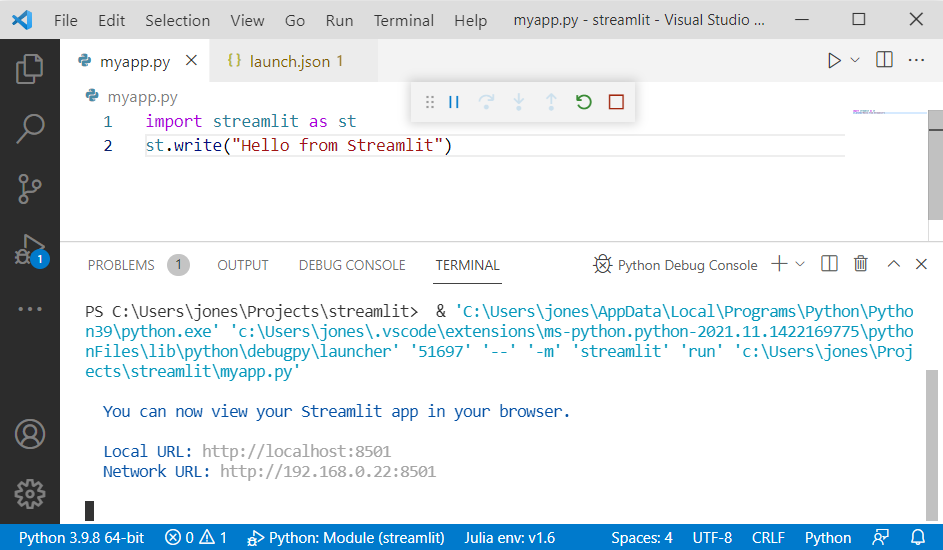943x550 pixels.
Task: Select Python 3.9.8 64-bit interpreter in status bar
Action: [81, 537]
